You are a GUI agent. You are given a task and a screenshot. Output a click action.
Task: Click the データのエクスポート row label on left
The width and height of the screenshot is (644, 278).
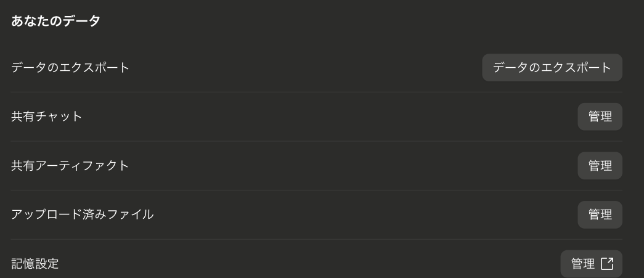pos(70,67)
